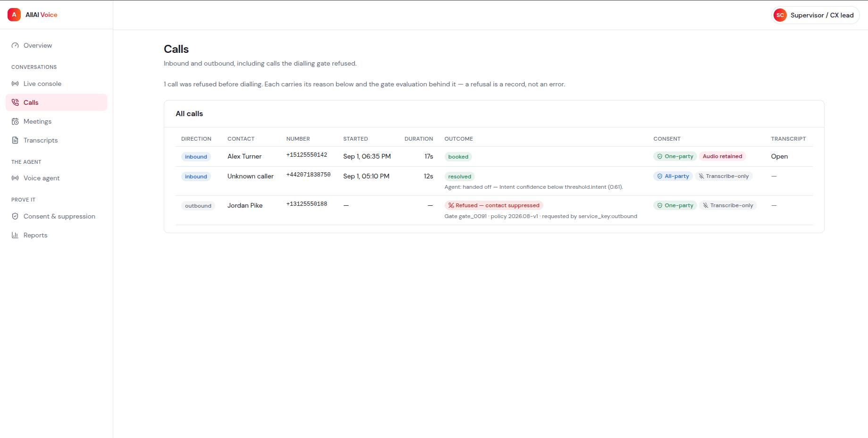Click shield icon in Jordan Pike One-party badge
The width and height of the screenshot is (868, 438).
pyautogui.click(x=660, y=205)
